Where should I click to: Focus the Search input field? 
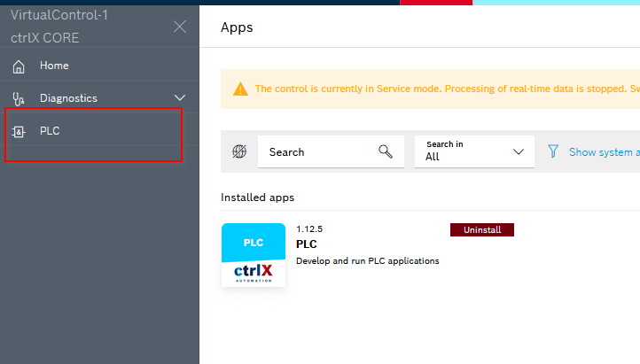331,151
